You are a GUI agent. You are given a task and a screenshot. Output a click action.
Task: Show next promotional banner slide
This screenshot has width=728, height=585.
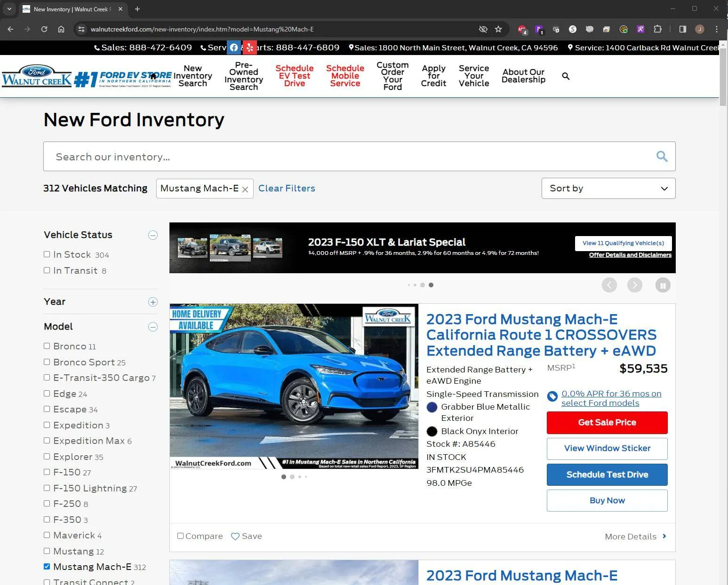point(634,285)
